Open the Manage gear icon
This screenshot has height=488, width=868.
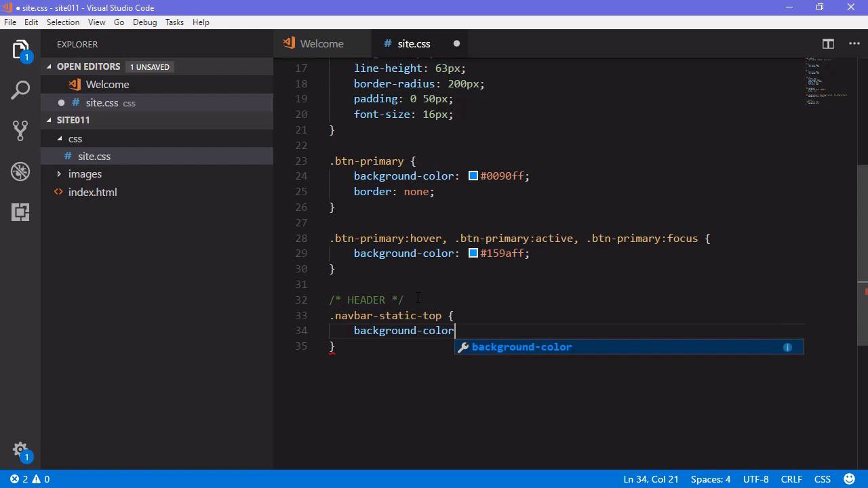(x=20, y=451)
